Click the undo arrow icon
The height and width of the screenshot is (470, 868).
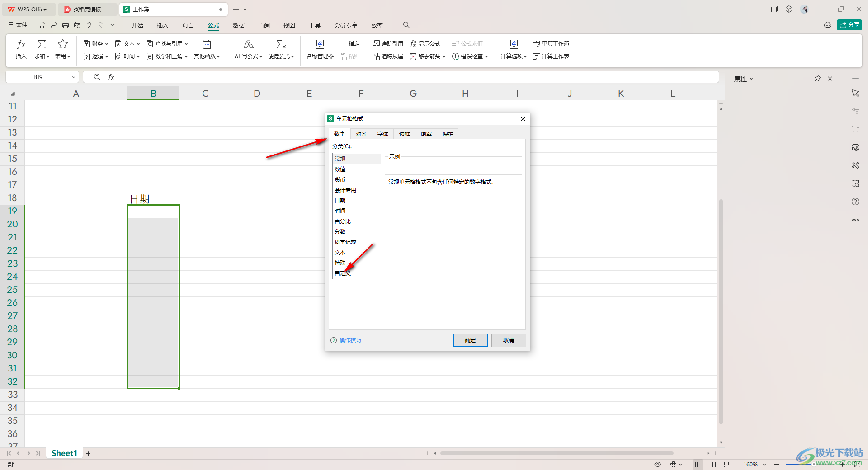click(x=89, y=25)
